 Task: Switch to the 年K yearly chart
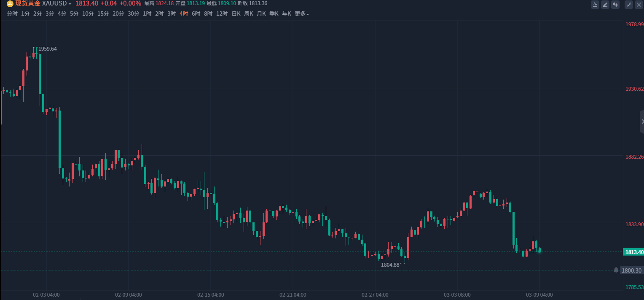click(287, 14)
